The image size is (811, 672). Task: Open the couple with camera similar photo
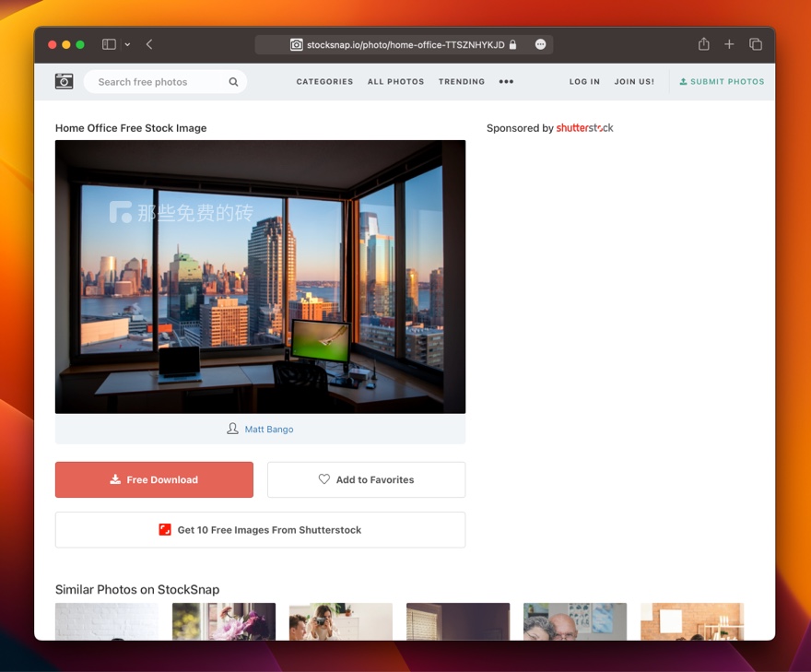pyautogui.click(x=341, y=621)
